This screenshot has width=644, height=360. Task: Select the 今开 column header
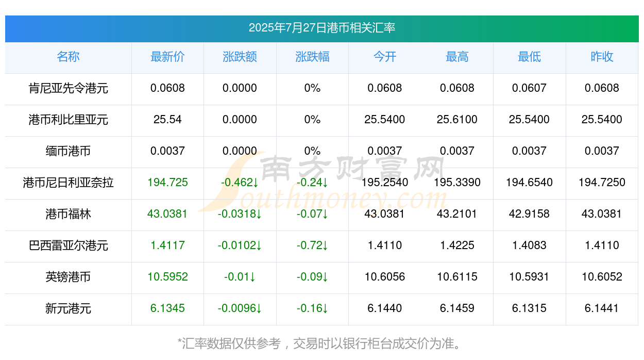(x=385, y=57)
